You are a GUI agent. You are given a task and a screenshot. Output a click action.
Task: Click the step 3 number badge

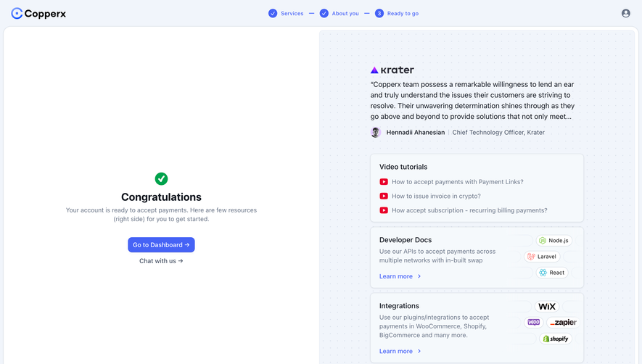379,14
